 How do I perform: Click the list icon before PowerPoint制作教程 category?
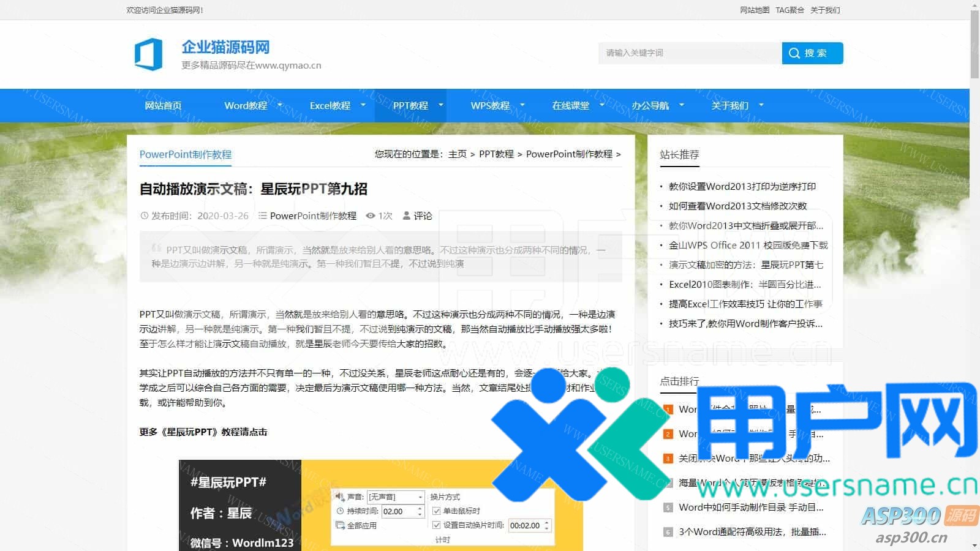click(263, 216)
